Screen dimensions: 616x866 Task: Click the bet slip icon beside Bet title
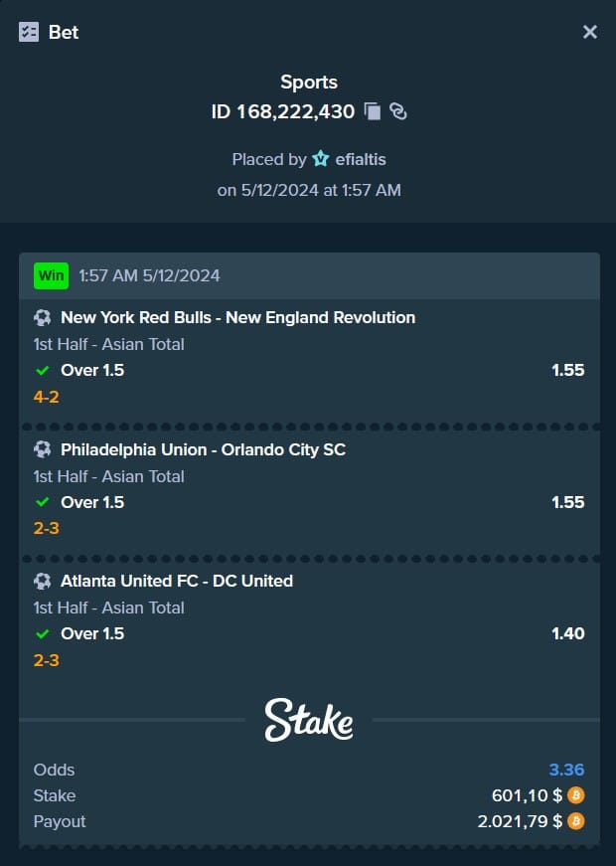tap(28, 32)
